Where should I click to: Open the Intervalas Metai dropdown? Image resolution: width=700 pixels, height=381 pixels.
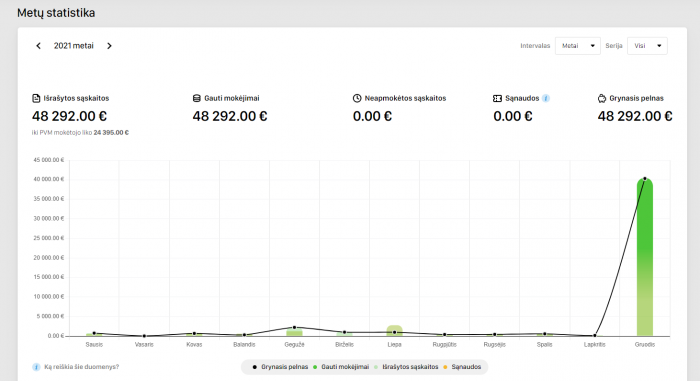pyautogui.click(x=578, y=46)
